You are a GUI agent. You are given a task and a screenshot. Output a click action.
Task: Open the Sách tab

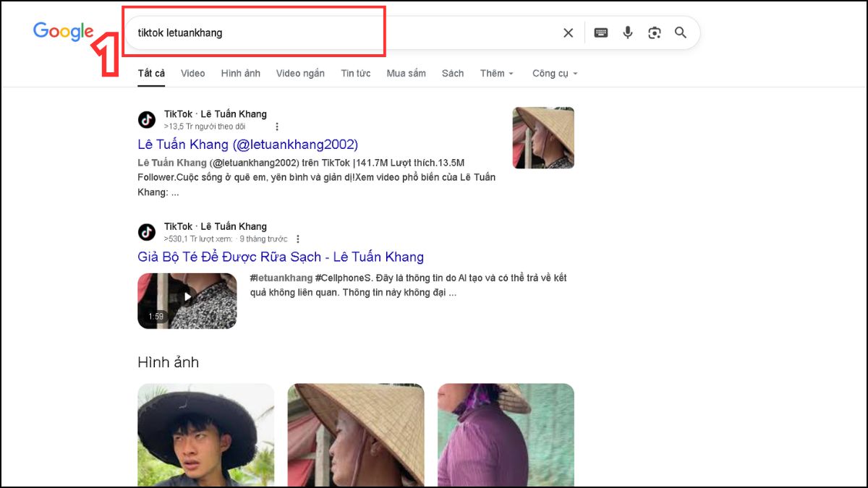pos(453,73)
